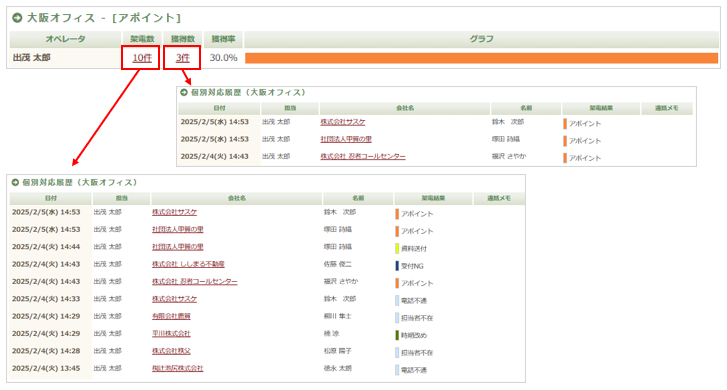Click 会社名 header in the three-row history table
Screen dimensions: 727x390
click(x=405, y=108)
